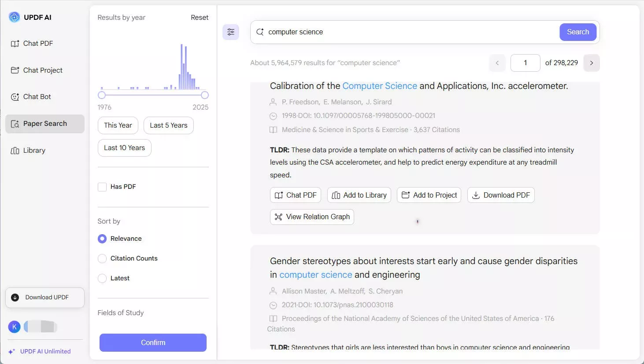Click the filter settings icon beside search bar
This screenshot has height=364, width=644.
231,32
